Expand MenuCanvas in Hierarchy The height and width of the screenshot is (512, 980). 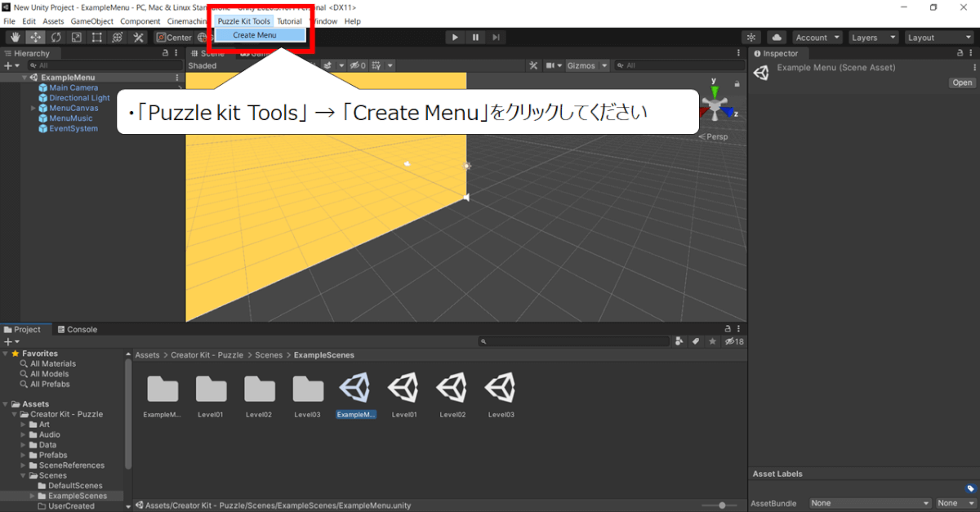tap(33, 108)
